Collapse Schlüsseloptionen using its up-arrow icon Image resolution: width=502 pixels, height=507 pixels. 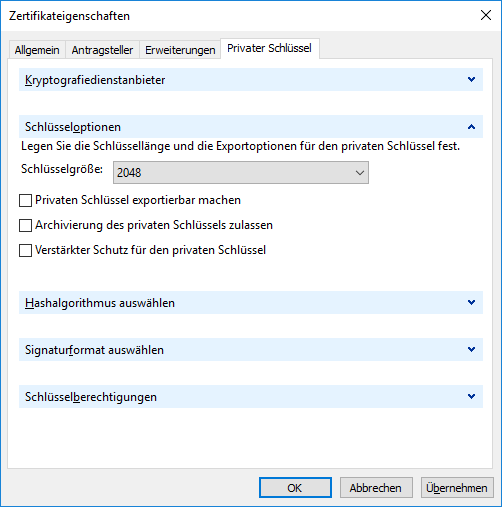471,127
